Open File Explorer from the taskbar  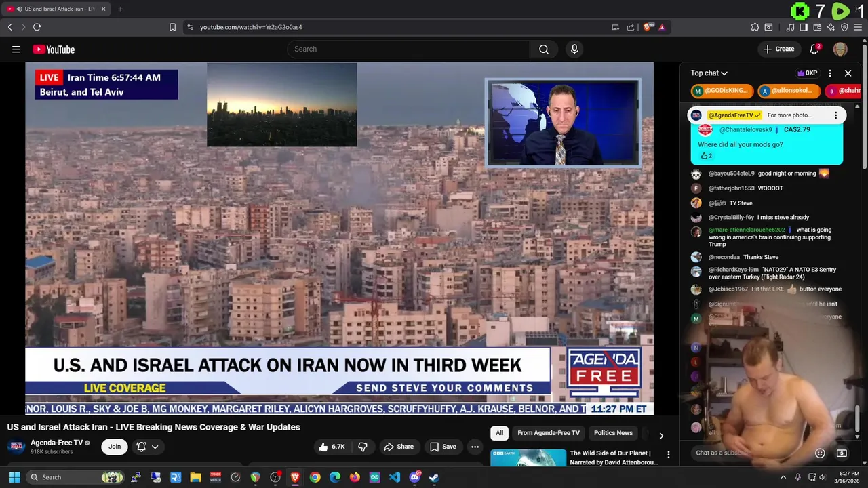pos(195,477)
